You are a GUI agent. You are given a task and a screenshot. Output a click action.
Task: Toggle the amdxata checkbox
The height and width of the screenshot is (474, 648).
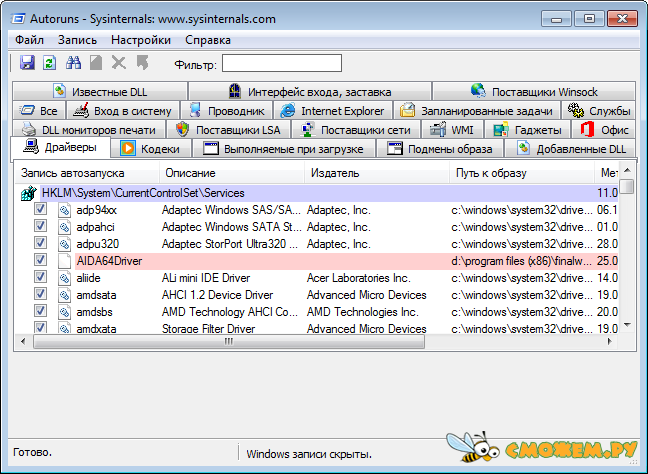point(40,327)
